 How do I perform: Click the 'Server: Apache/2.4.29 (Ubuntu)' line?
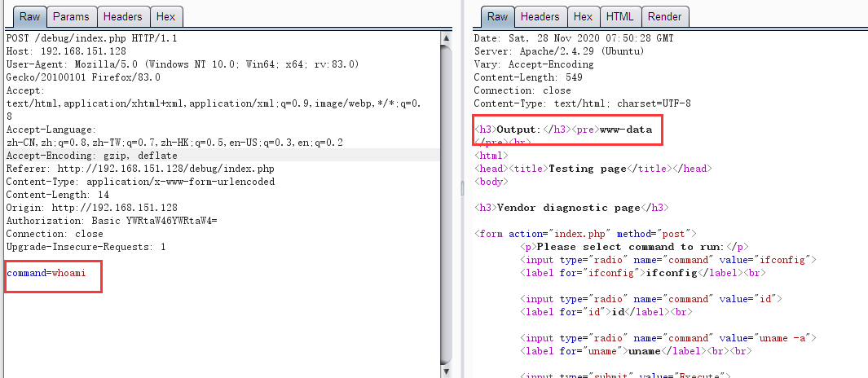point(558,51)
